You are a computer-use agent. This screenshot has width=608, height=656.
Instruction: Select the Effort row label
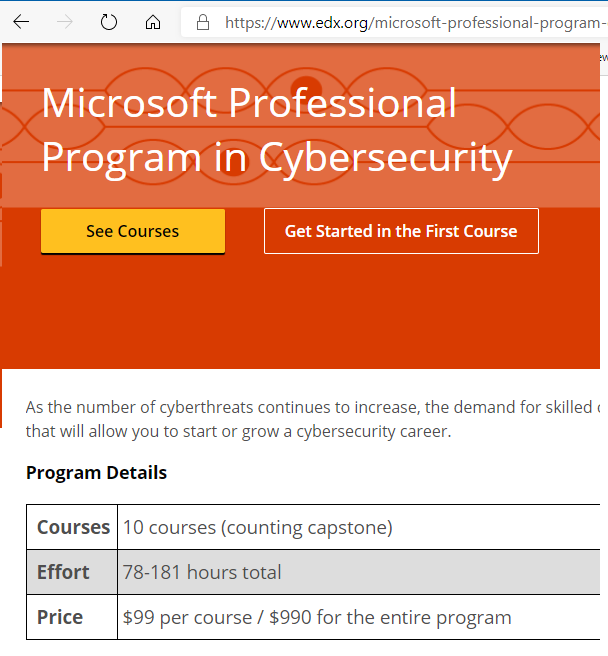click(x=63, y=572)
